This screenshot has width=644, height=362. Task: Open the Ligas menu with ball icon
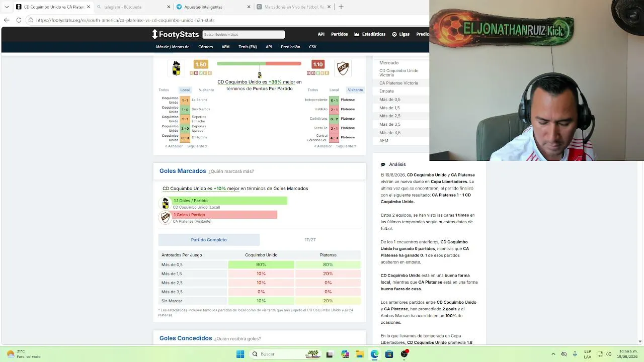click(400, 34)
